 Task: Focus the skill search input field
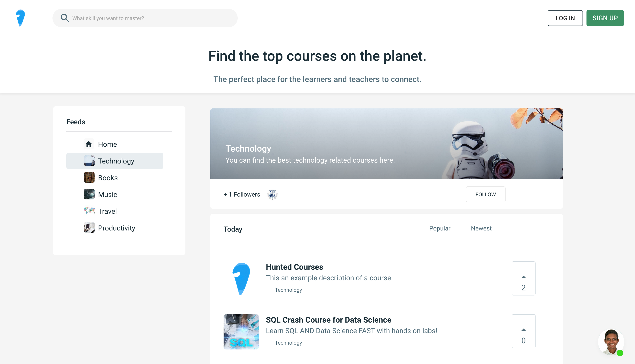pyautogui.click(x=145, y=18)
